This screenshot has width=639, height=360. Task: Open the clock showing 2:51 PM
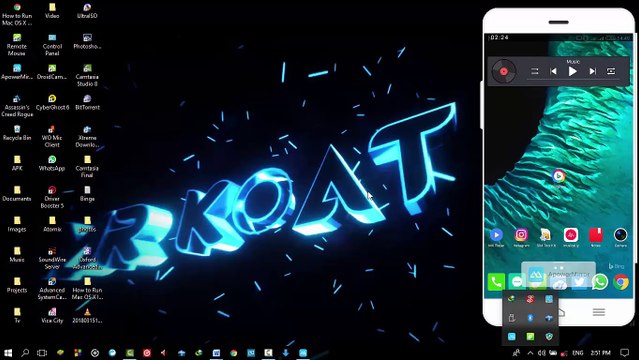coord(600,353)
